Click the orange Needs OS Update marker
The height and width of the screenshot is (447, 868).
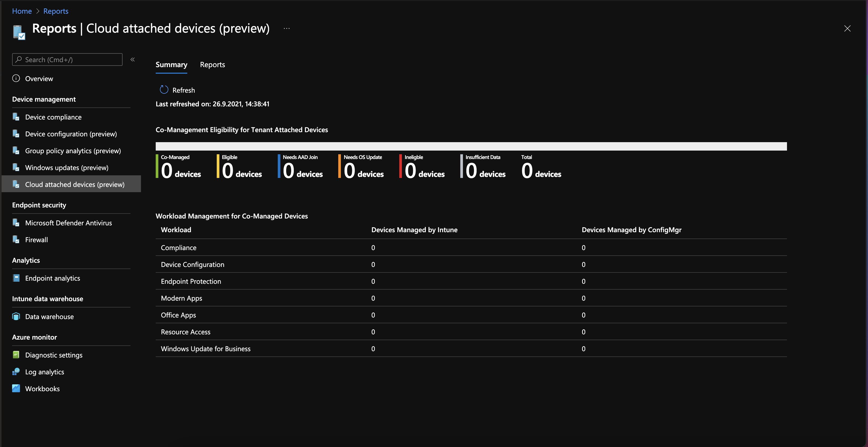point(340,166)
